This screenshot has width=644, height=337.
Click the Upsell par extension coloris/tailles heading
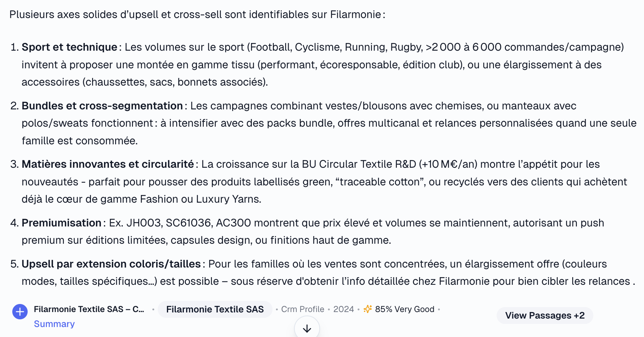pos(111,264)
